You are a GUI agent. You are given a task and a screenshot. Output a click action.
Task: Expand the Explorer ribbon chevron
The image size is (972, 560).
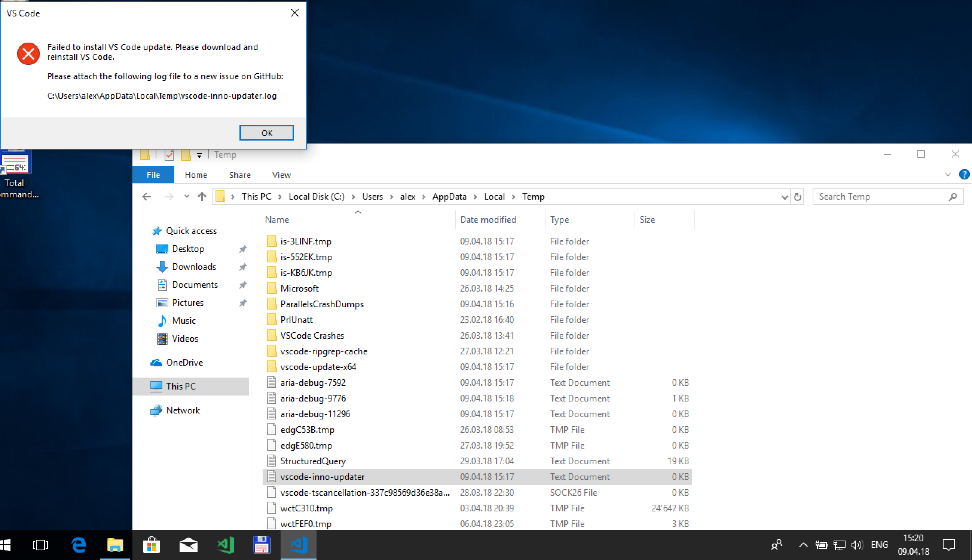click(948, 175)
